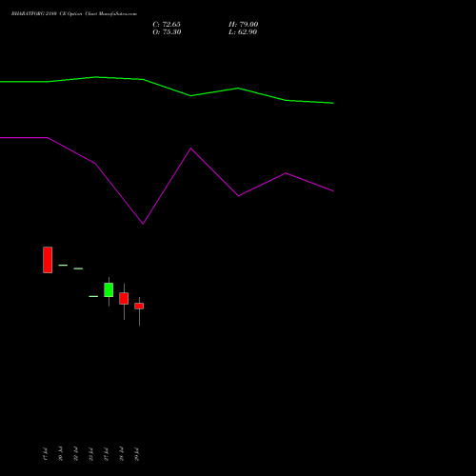Viewport: 476px width, 476px height.
Task: Click the low value "L: 62.90"
Action: [243, 31]
